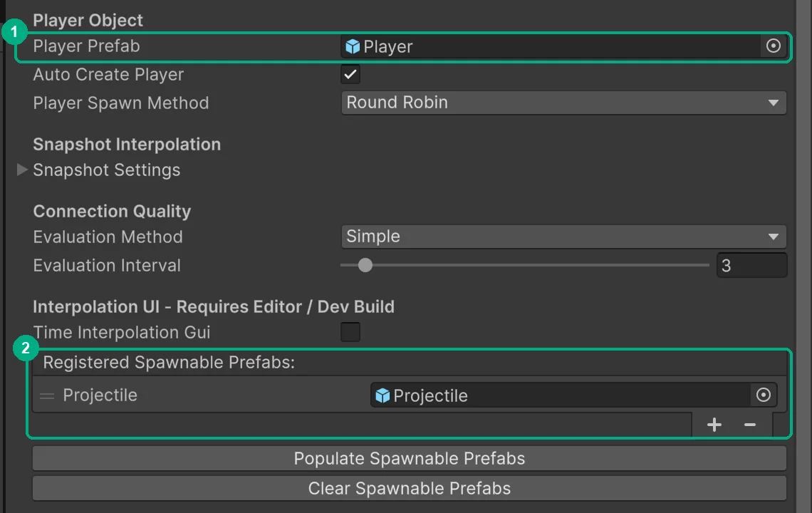Click the Projectile prefab cube icon

(382, 395)
